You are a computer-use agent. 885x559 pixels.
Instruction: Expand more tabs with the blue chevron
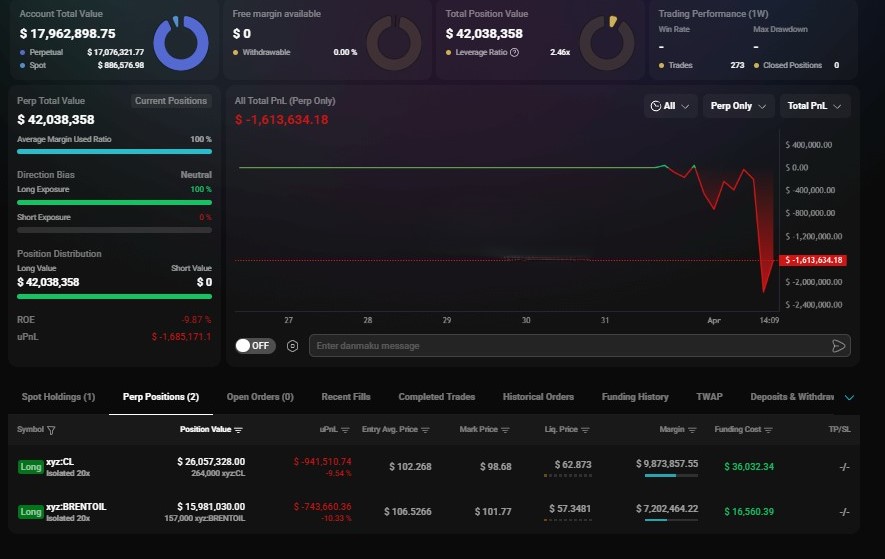[849, 398]
